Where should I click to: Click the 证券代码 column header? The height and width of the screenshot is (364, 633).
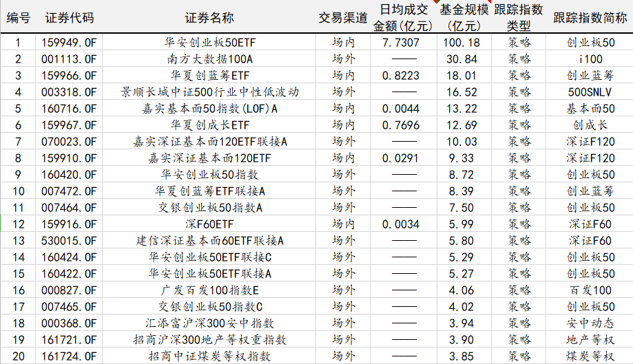coord(69,18)
